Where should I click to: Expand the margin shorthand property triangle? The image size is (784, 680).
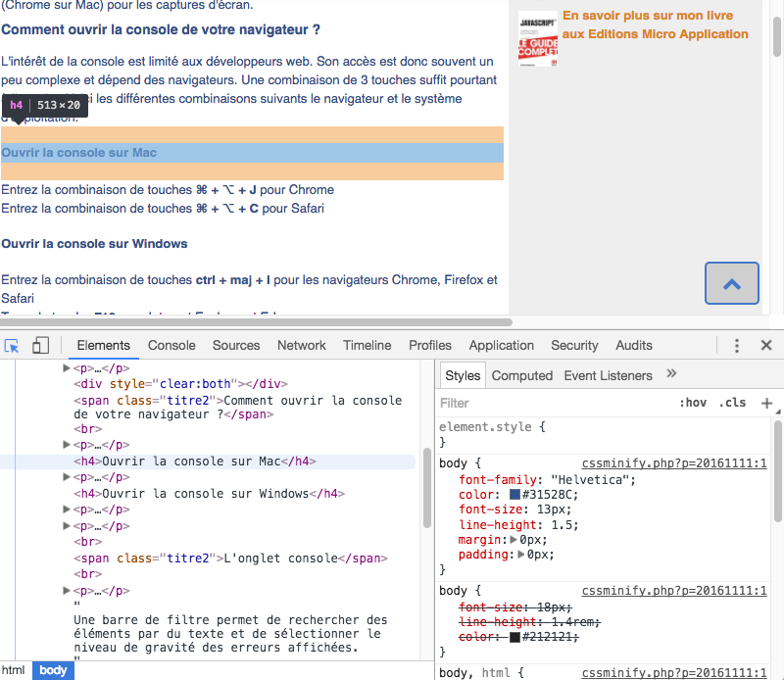[x=514, y=540]
